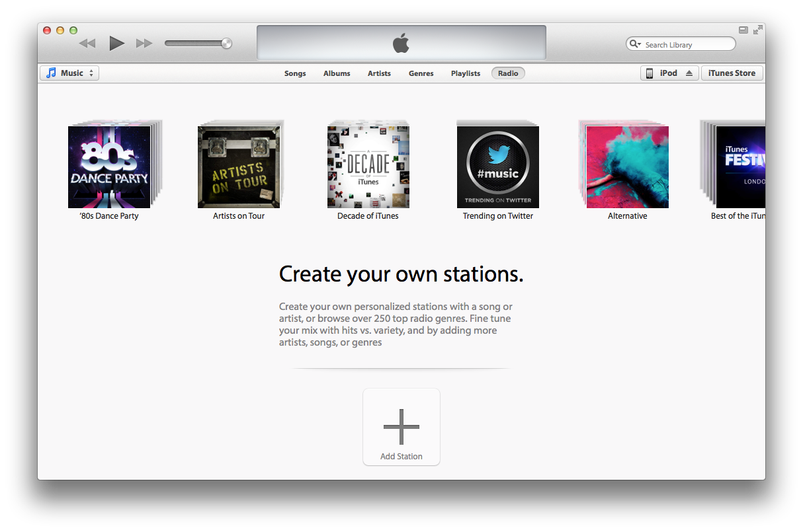Click the rewind previous track button

[87, 44]
